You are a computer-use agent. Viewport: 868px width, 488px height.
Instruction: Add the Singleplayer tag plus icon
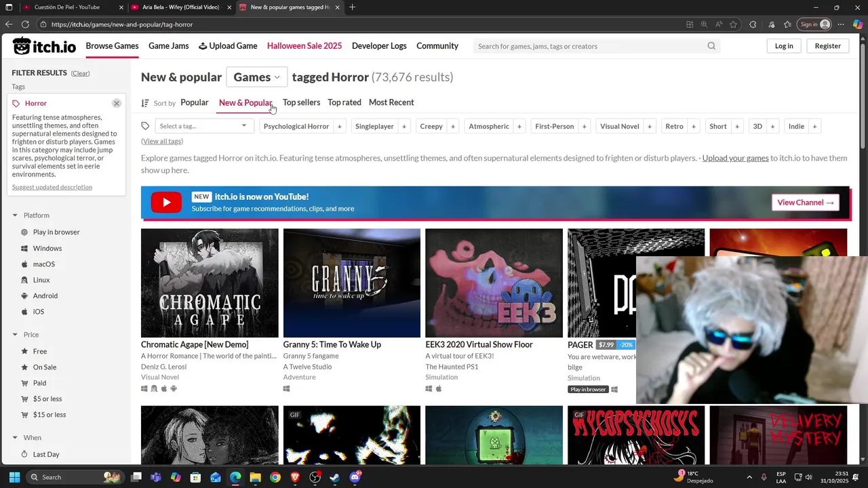[404, 126]
